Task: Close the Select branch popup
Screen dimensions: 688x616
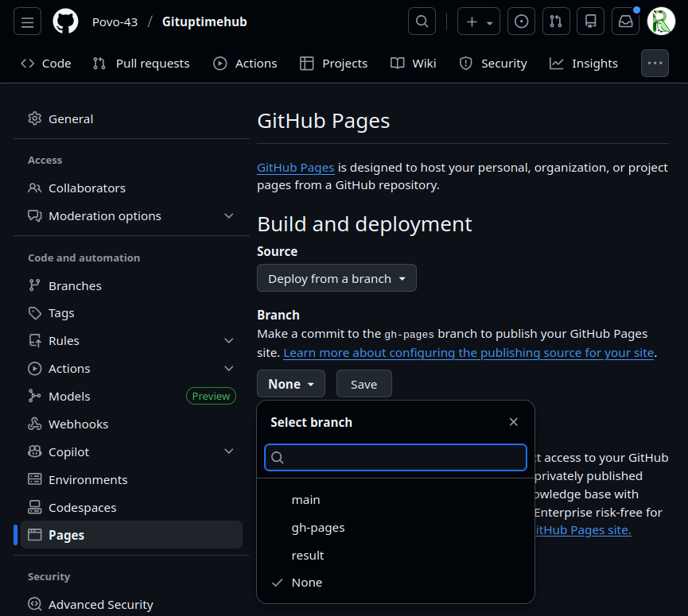Action: (513, 422)
